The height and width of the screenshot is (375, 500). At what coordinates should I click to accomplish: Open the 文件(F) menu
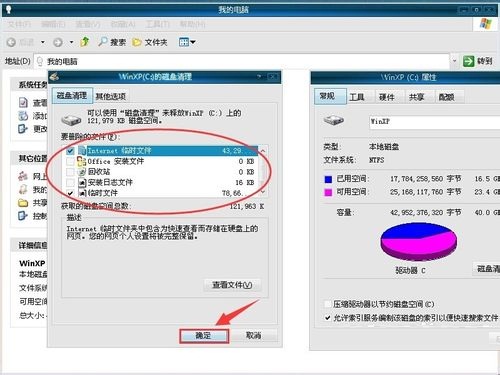pos(19,24)
